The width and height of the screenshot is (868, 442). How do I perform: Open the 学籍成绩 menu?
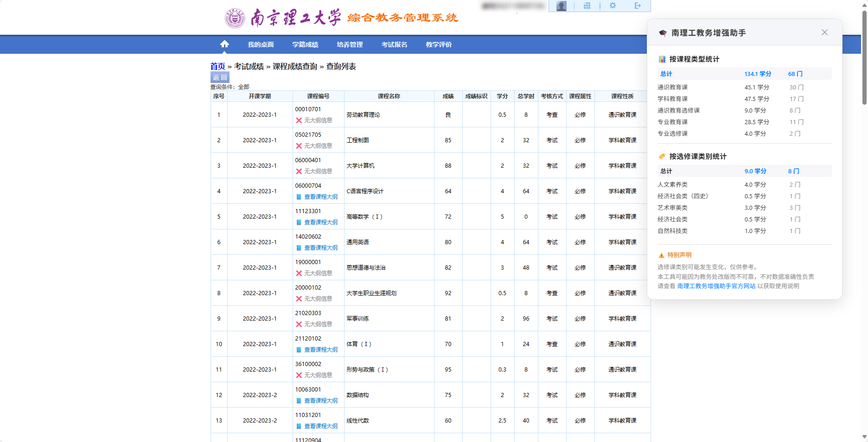306,44
